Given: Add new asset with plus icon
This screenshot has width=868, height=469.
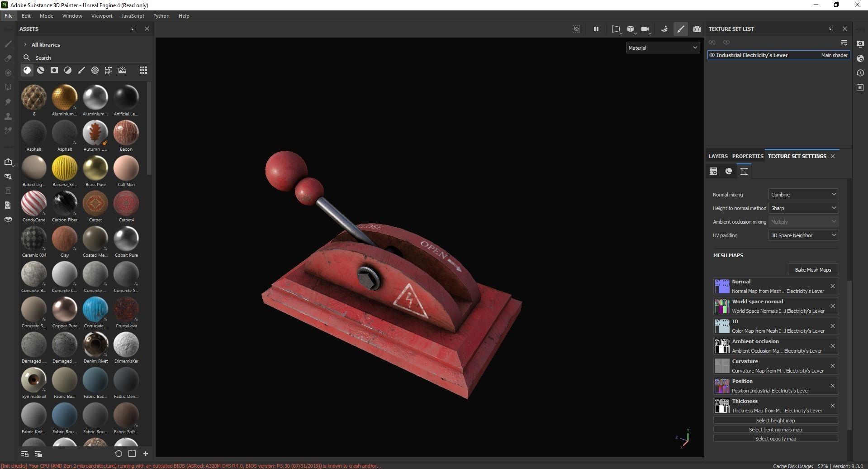Looking at the screenshot, I should (x=146, y=454).
